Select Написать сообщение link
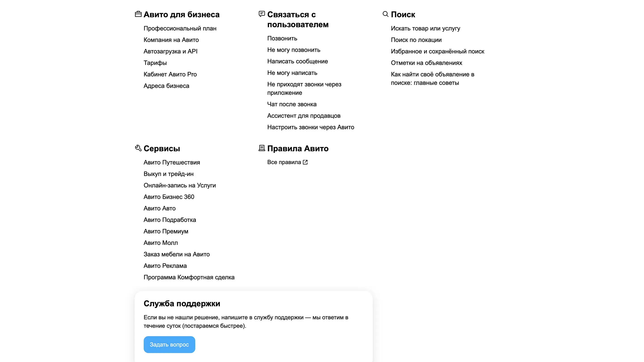The height and width of the screenshot is (362, 644). [x=297, y=61]
